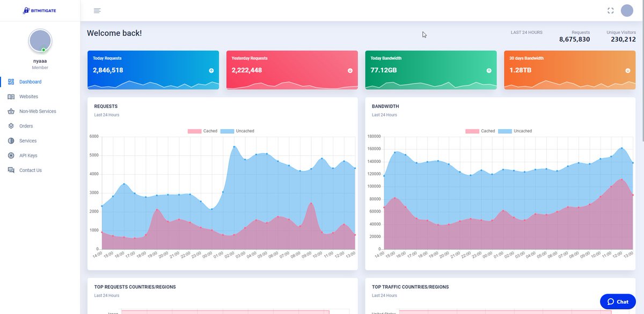Click the total Requests count 8,675,830
Image resolution: width=644 pixels, height=314 pixels.
coord(574,40)
